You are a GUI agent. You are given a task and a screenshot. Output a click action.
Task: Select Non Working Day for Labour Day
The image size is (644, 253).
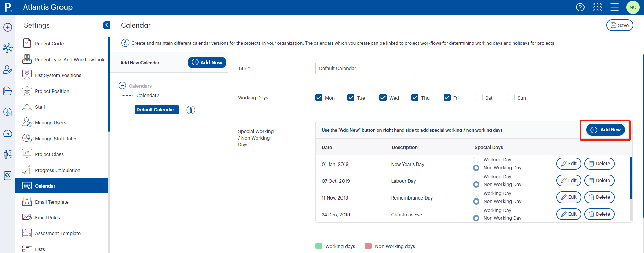click(x=476, y=184)
